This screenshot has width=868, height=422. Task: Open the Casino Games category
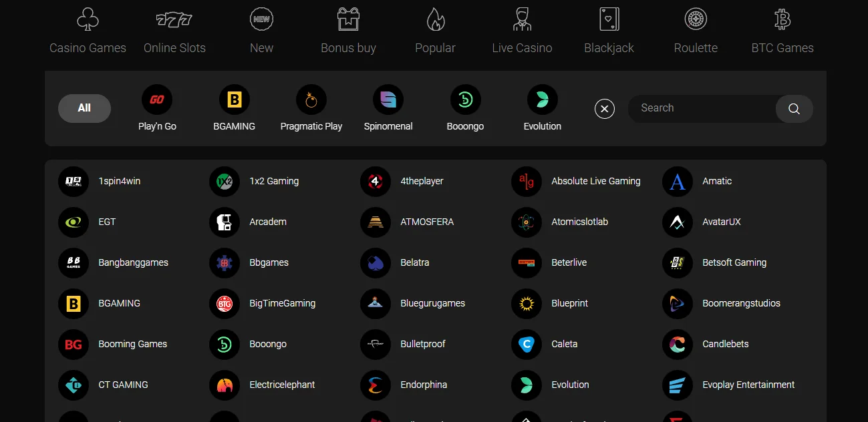(x=88, y=31)
